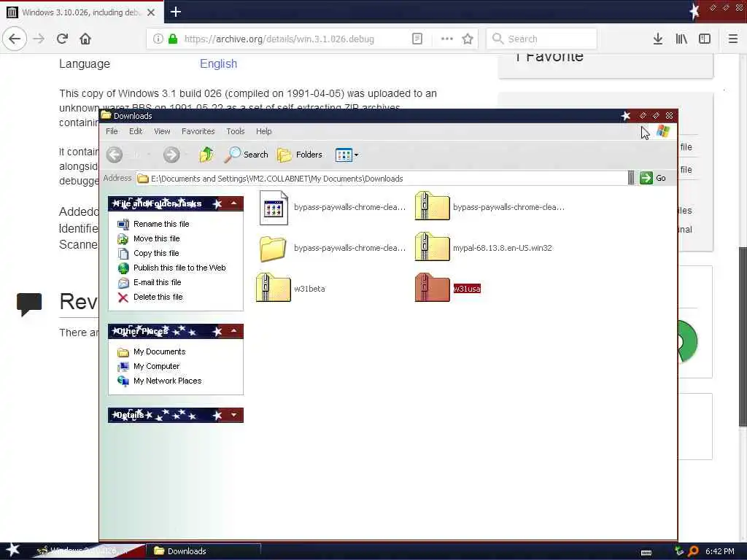Click the green Go arrow button
Screen dimensions: 747x560
(x=646, y=178)
